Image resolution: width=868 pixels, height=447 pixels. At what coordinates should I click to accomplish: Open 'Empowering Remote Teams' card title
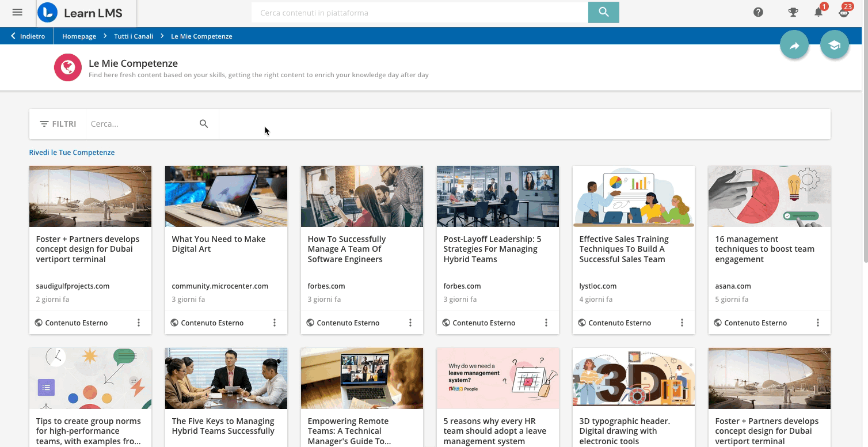(349, 431)
